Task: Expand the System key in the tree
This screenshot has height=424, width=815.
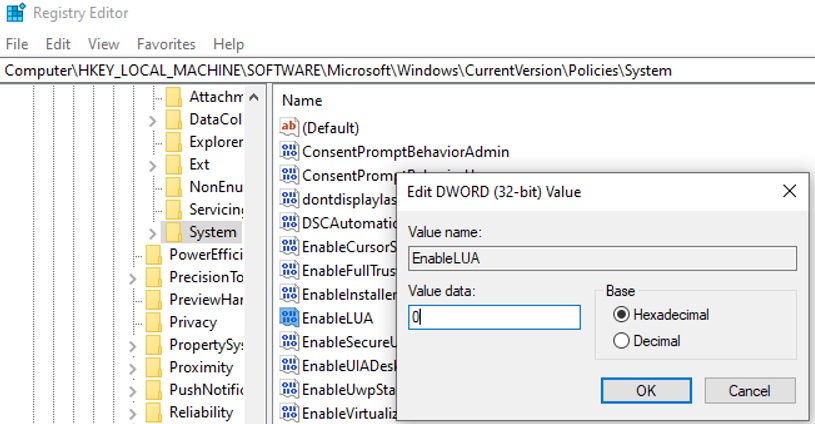Action: click(x=152, y=233)
